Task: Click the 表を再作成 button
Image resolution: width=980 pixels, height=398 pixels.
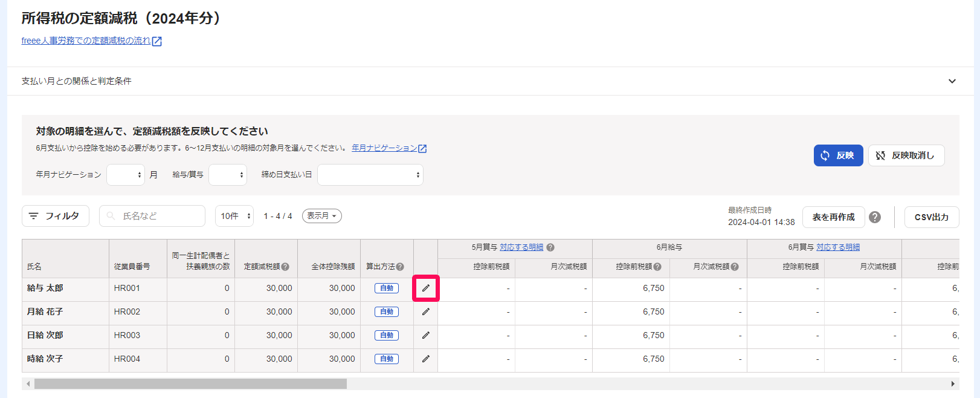Action: click(x=834, y=217)
